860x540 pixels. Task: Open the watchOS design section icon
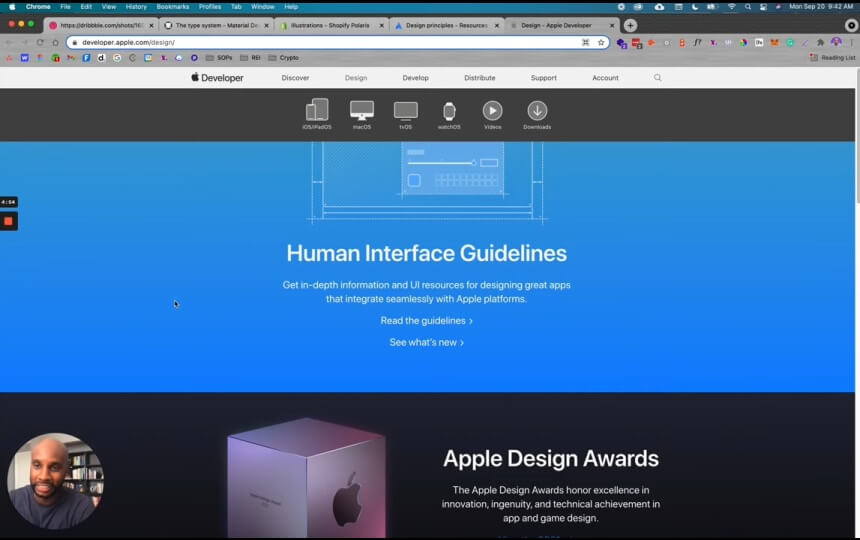click(449, 111)
